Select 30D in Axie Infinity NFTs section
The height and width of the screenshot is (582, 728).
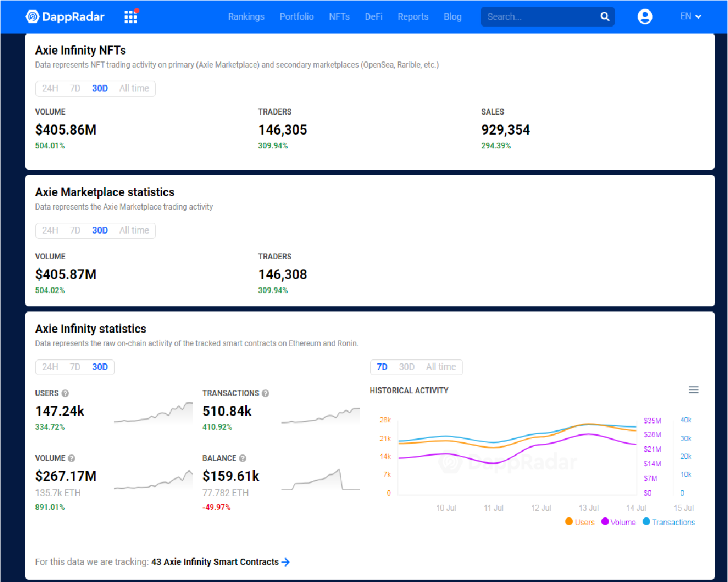point(100,88)
